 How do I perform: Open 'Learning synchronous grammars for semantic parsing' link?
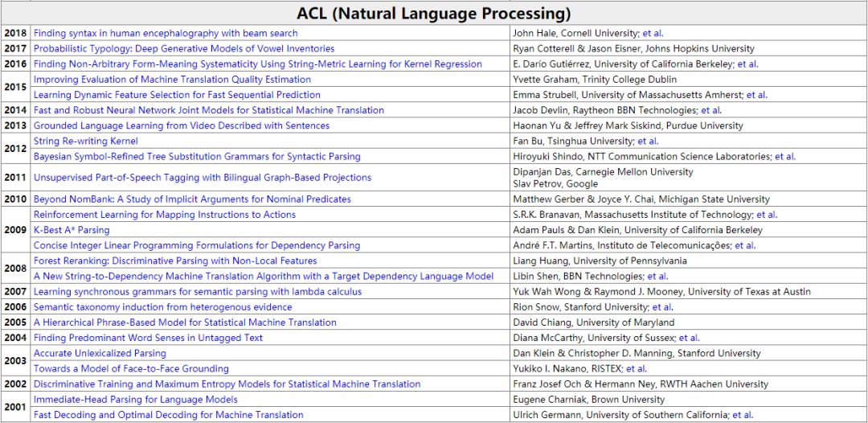(198, 292)
